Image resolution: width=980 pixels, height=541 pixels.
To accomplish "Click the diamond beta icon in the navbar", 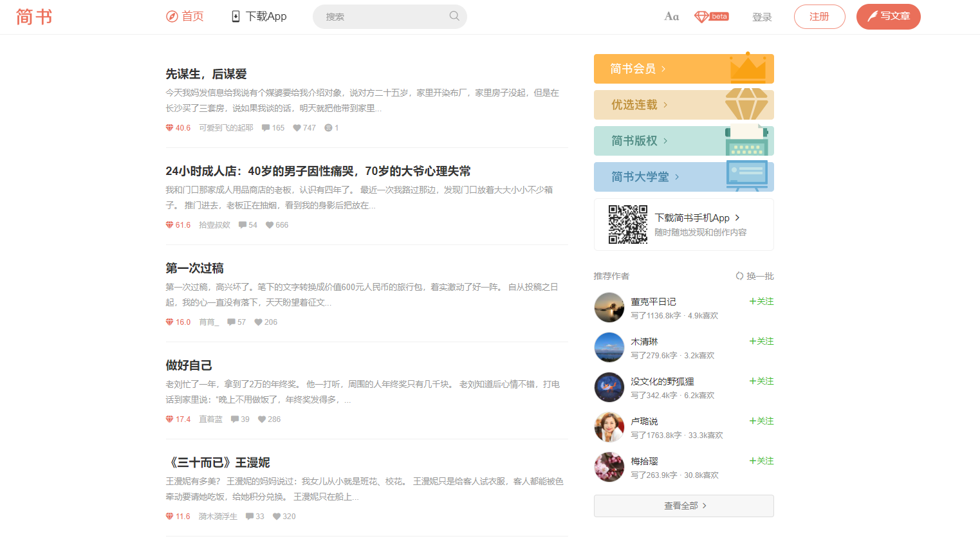I will coord(710,16).
